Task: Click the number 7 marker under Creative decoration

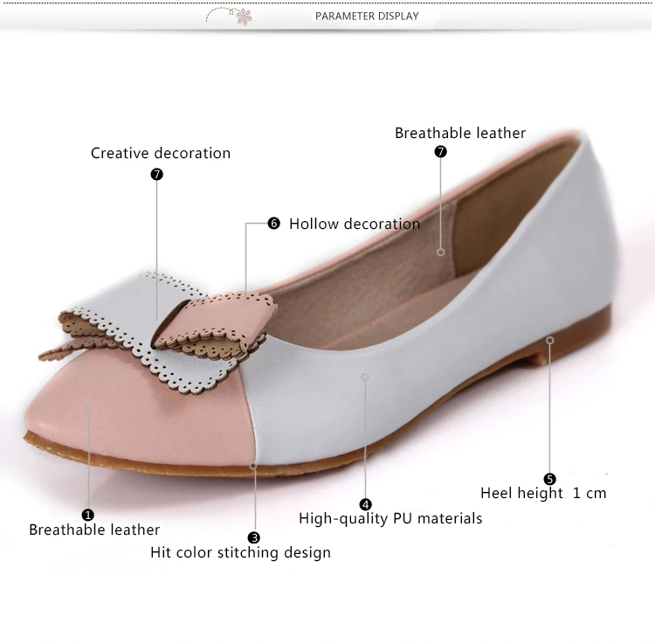Action: 157,174
